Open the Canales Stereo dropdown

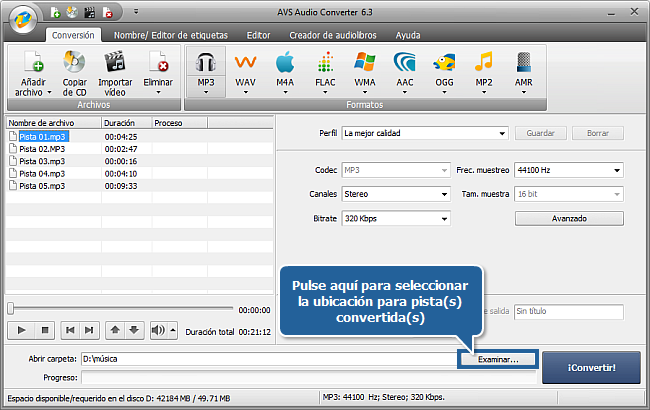pos(396,193)
